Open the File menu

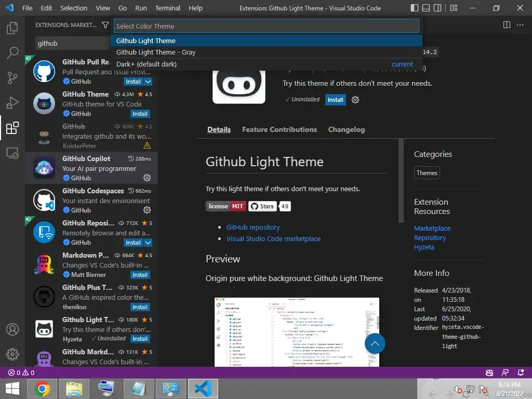[27, 8]
